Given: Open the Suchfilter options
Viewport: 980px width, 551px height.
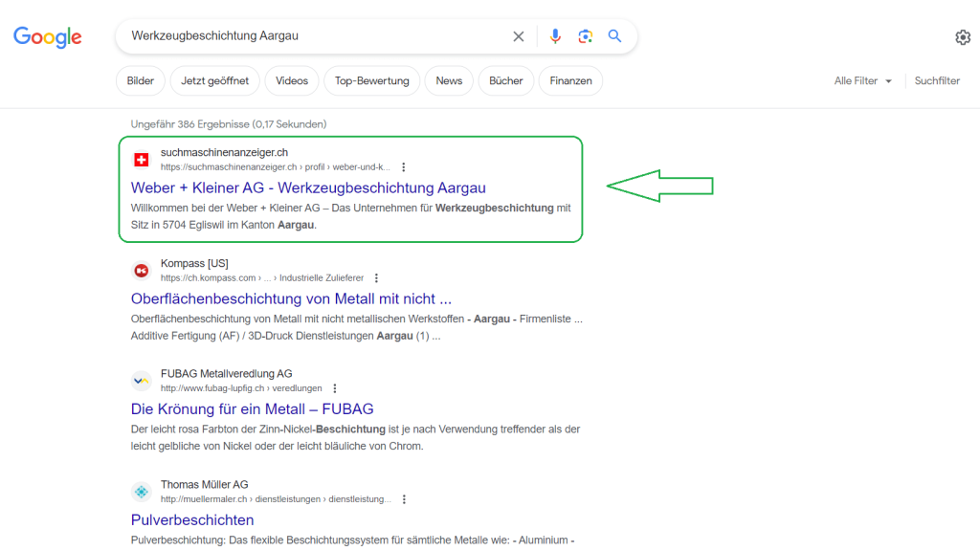Looking at the screenshot, I should (937, 80).
